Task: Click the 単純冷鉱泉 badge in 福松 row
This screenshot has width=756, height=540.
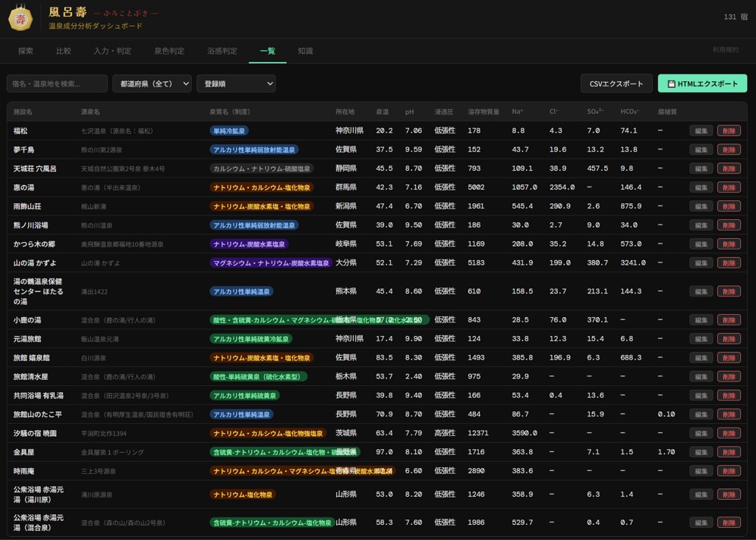Action: 229,131
